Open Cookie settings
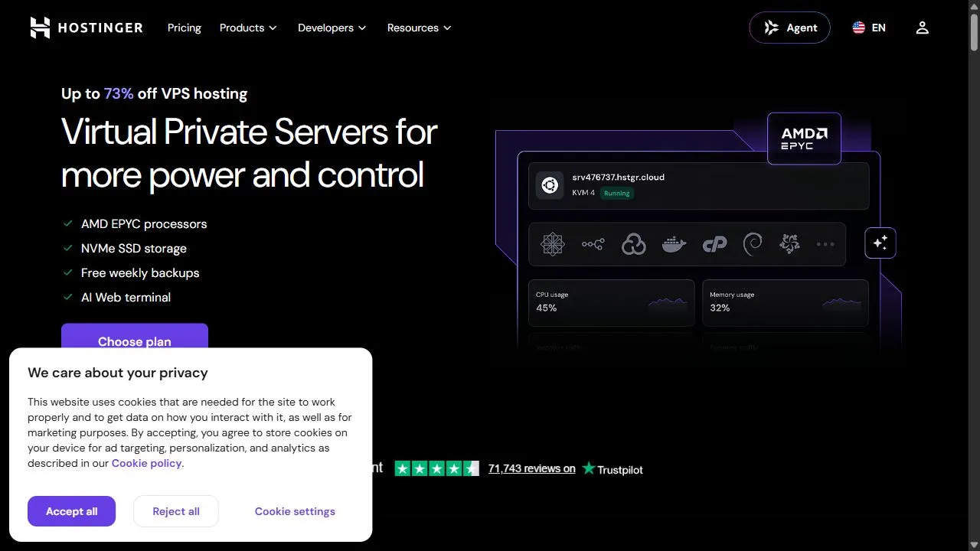The width and height of the screenshot is (980, 551). 295,511
